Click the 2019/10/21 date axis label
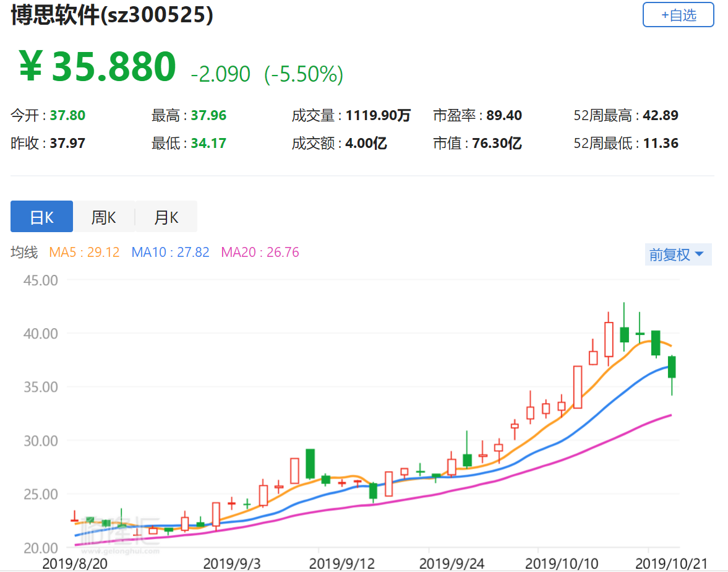 [672, 563]
